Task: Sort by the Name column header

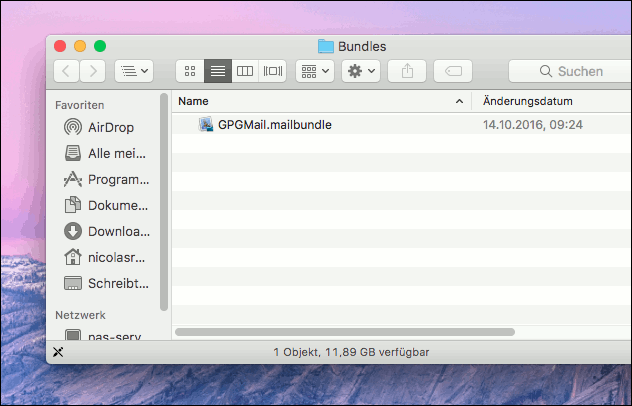Action: (310, 101)
